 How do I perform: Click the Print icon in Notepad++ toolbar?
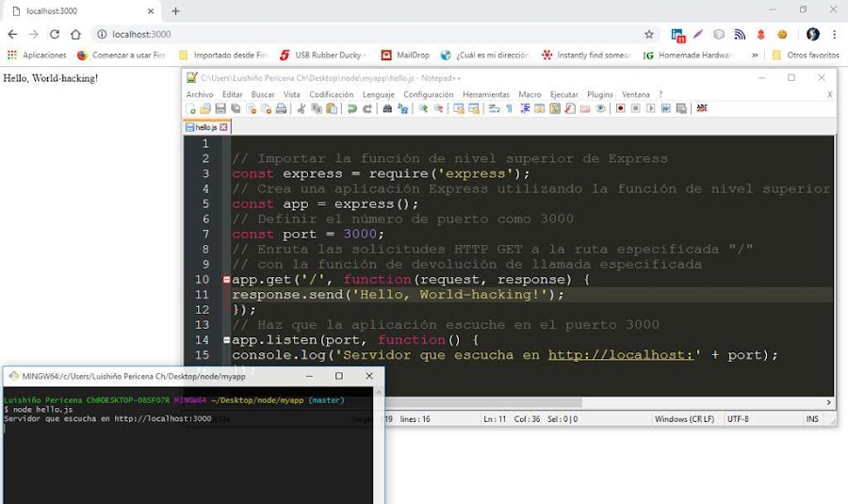click(x=281, y=108)
